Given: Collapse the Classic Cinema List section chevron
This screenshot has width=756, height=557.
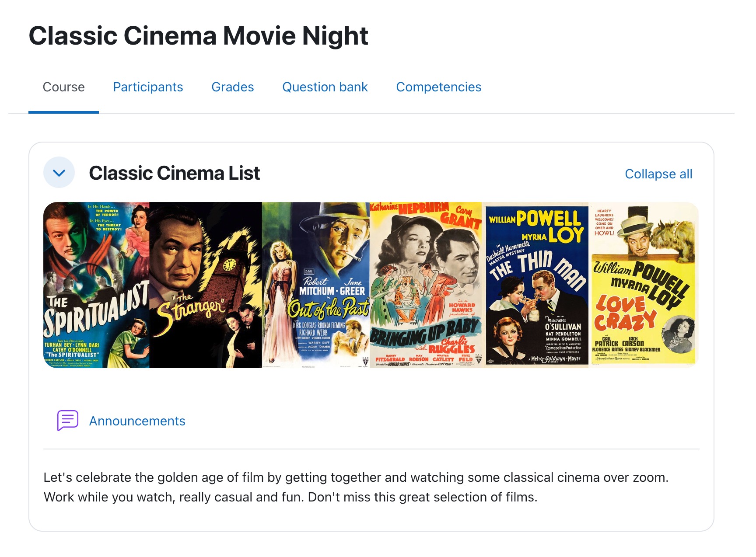Looking at the screenshot, I should 59,173.
